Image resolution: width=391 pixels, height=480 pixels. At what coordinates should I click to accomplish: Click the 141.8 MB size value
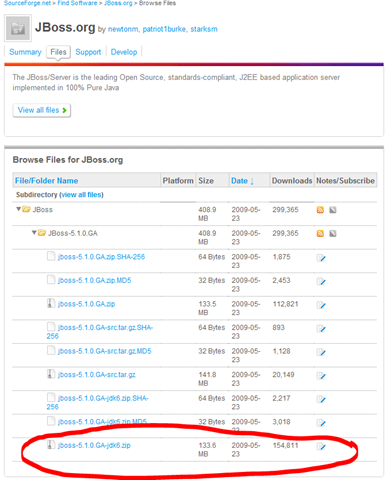click(x=207, y=379)
